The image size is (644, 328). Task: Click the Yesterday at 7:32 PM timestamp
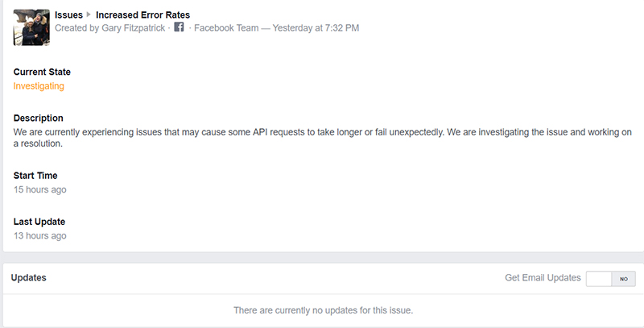tap(316, 28)
